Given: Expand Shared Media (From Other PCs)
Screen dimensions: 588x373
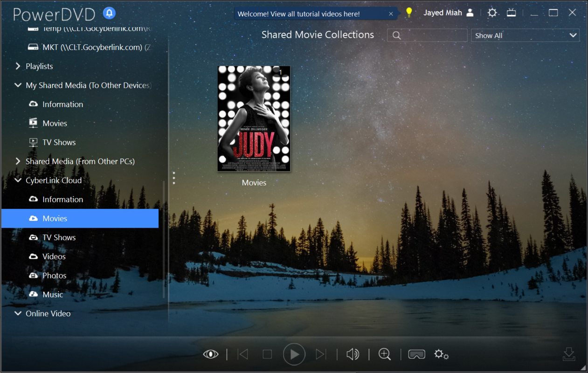Looking at the screenshot, I should (18, 161).
